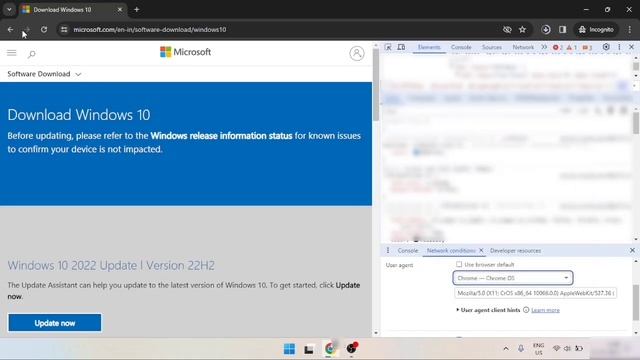
Task: Open the DevTools issues count badge
Action: (x=587, y=47)
